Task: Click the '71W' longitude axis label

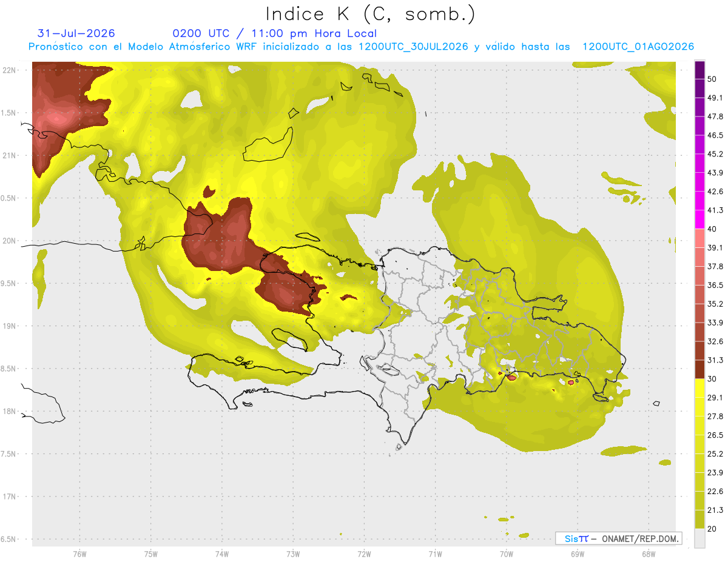Action: point(435,554)
